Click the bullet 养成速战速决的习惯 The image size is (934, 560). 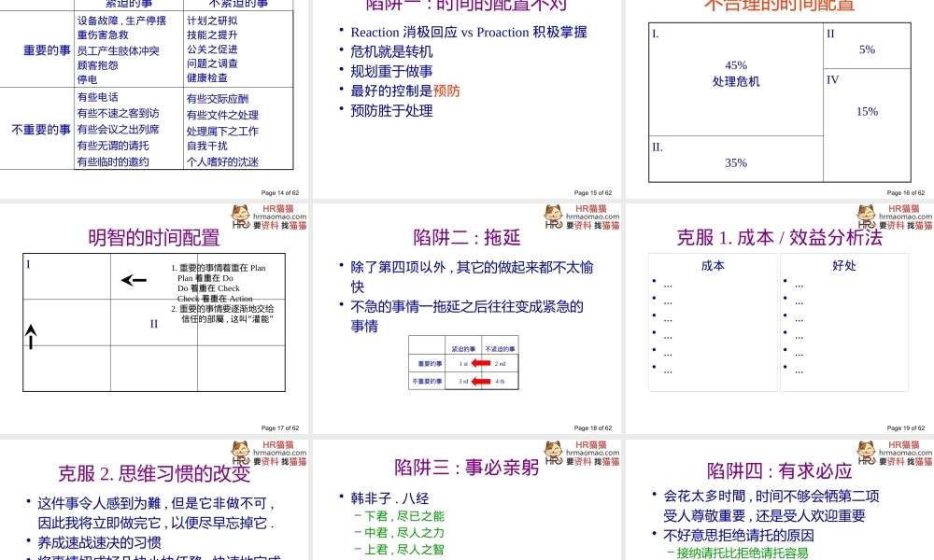pyautogui.click(x=100, y=543)
